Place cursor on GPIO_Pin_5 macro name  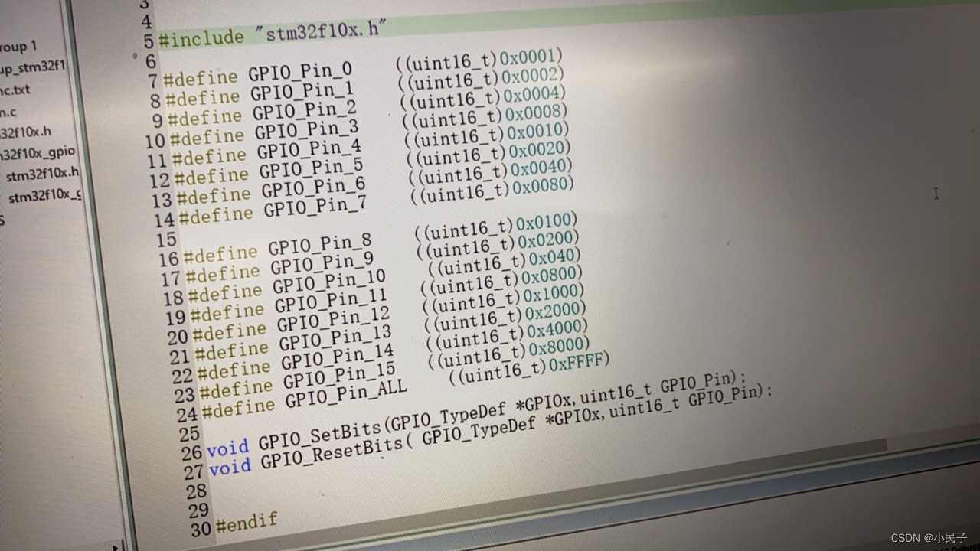(311, 168)
